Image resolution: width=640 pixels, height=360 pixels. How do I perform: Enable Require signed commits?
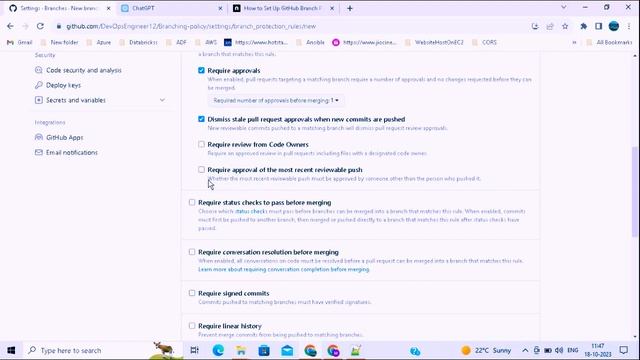click(192, 293)
